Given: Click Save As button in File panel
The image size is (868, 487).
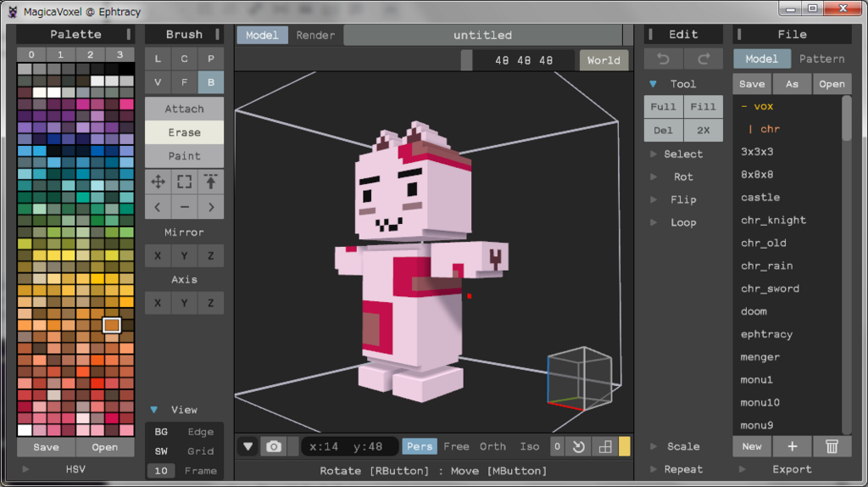Looking at the screenshot, I should (x=793, y=84).
